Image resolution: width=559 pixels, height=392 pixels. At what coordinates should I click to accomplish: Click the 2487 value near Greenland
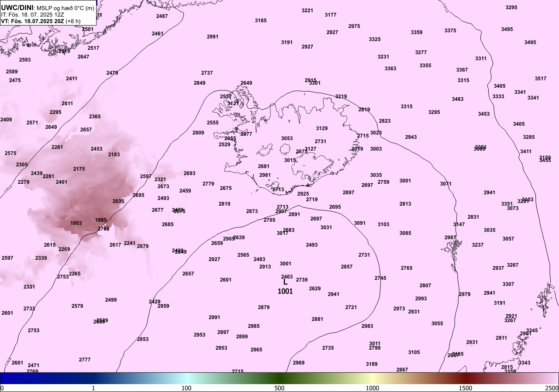(x=162, y=16)
